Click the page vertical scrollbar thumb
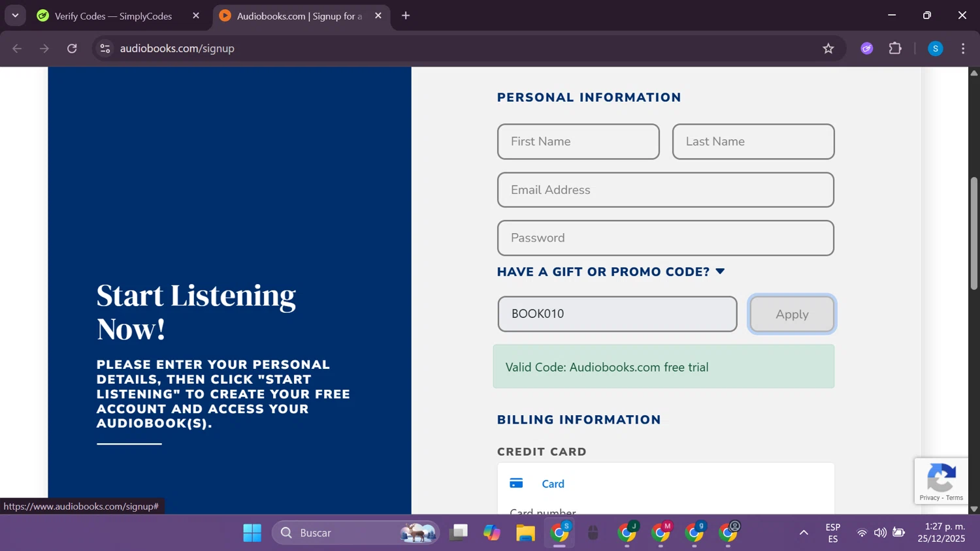This screenshot has height=551, width=980. pos(973,232)
